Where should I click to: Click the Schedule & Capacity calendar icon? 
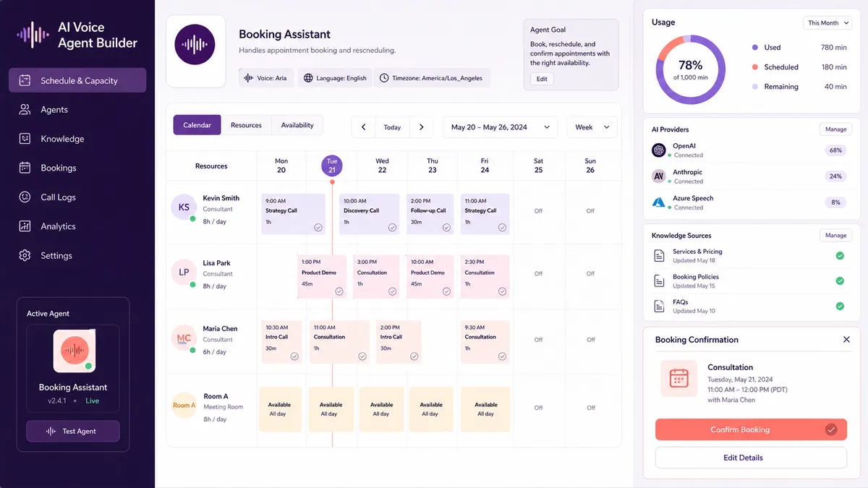pyautogui.click(x=25, y=80)
